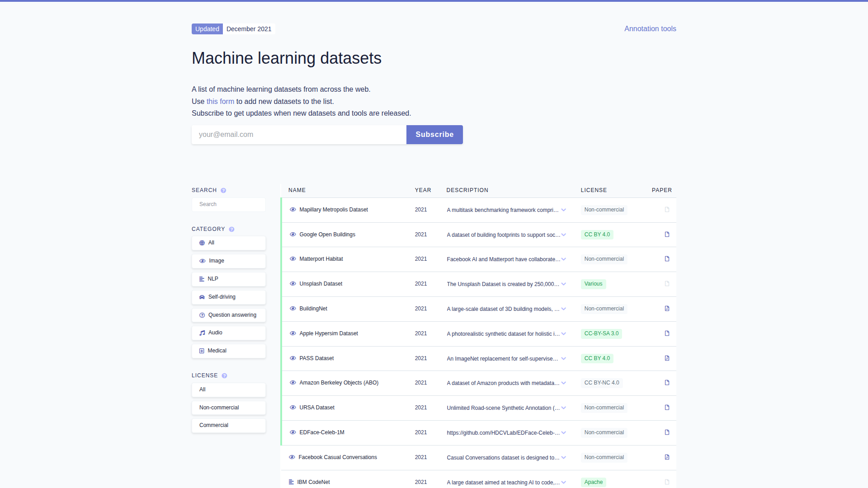Click eye icon beside BuildingNet

tap(293, 309)
